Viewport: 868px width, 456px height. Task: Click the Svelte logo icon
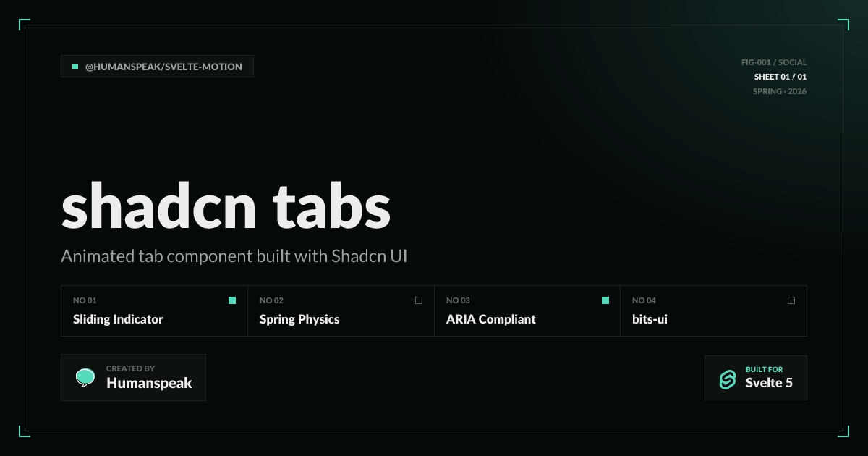[x=727, y=379]
